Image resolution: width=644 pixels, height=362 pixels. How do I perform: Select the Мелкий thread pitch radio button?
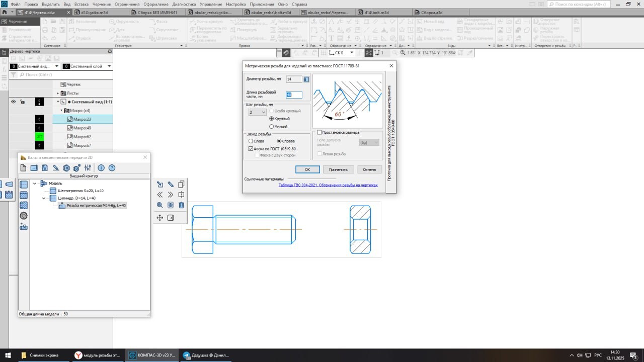[x=272, y=127]
